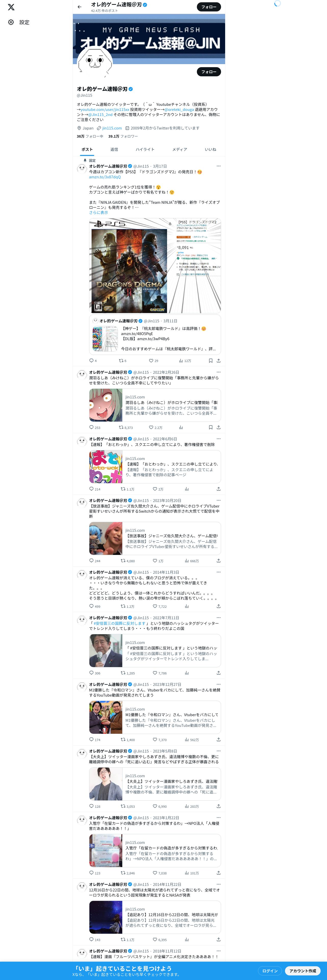This screenshot has width=327, height=980.
Task: Like the pinned post with 29 likes
Action: 151,361
